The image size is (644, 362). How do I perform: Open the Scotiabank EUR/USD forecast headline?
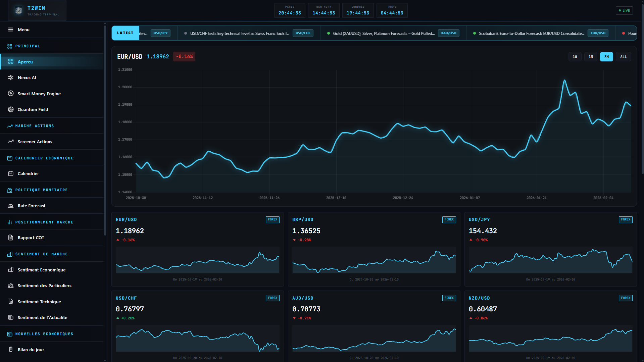click(x=531, y=33)
